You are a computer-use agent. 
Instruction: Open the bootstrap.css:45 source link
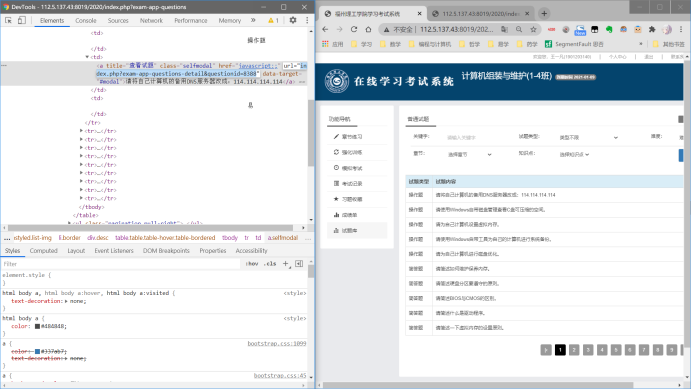280,375
